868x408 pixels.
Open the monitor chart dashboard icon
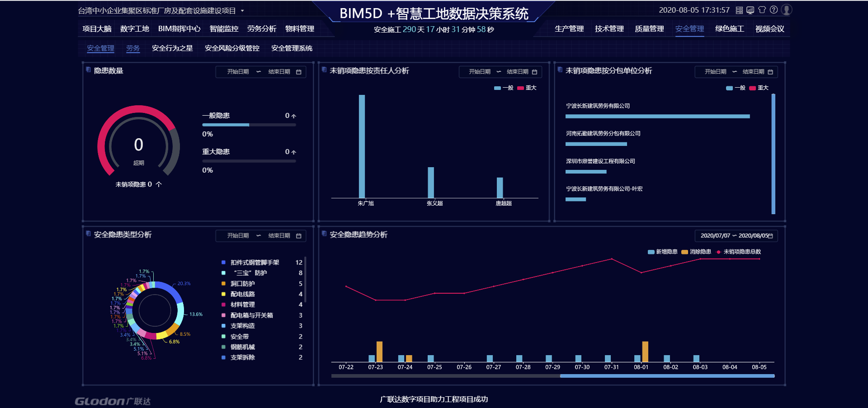coord(750,10)
